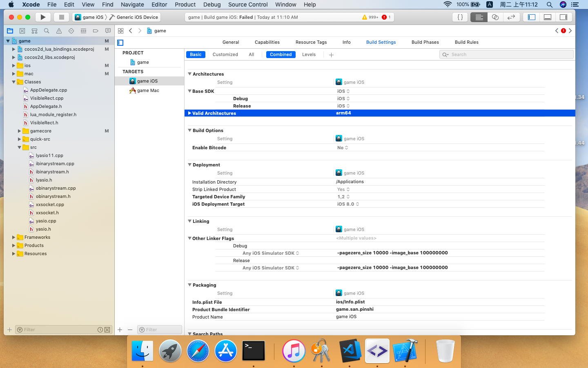588x368 pixels.
Task: Expand the Frameworks folder
Action: click(x=13, y=237)
